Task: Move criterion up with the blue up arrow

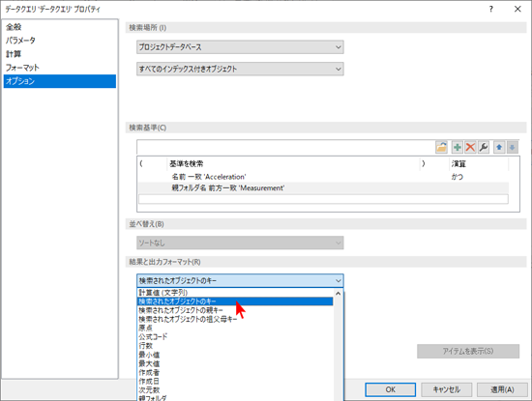Action: [499, 147]
